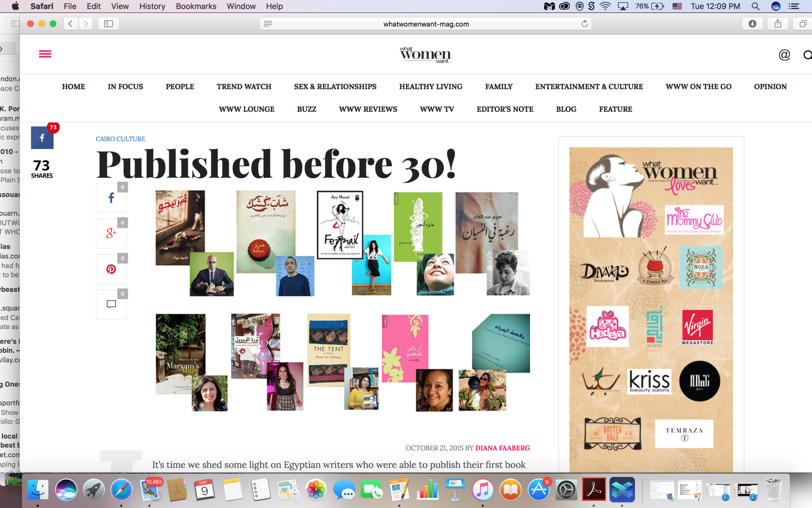The image size is (812, 508).
Task: Show Safari downloads with the downloads arrow icon
Action: click(753, 23)
